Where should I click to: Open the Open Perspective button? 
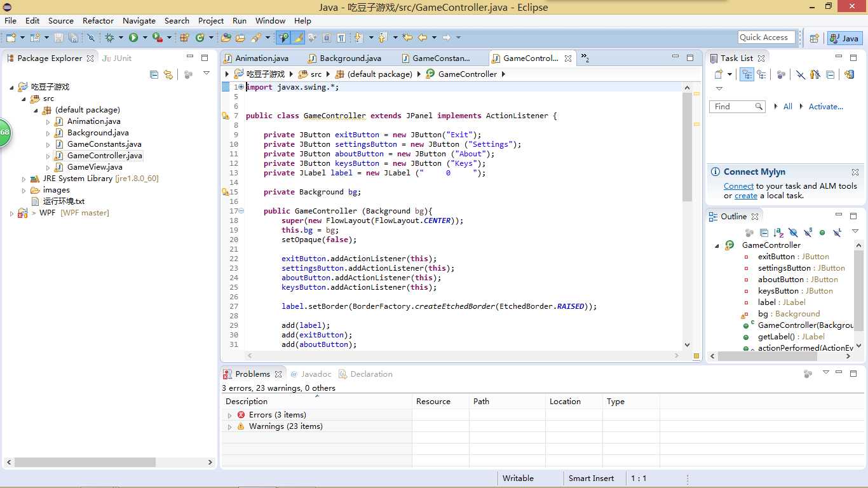pos(814,38)
